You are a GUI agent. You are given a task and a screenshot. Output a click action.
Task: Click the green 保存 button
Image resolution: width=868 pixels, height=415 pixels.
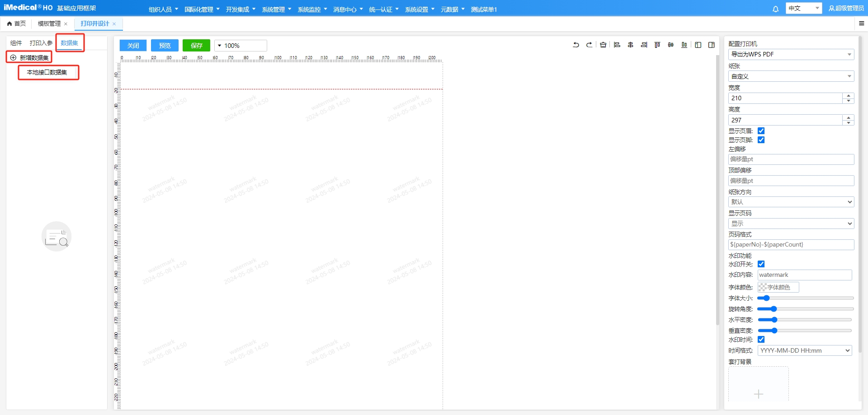(196, 46)
